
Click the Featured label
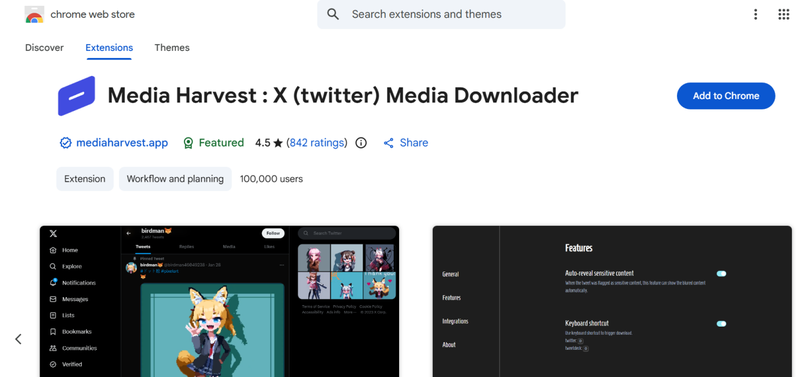point(221,143)
